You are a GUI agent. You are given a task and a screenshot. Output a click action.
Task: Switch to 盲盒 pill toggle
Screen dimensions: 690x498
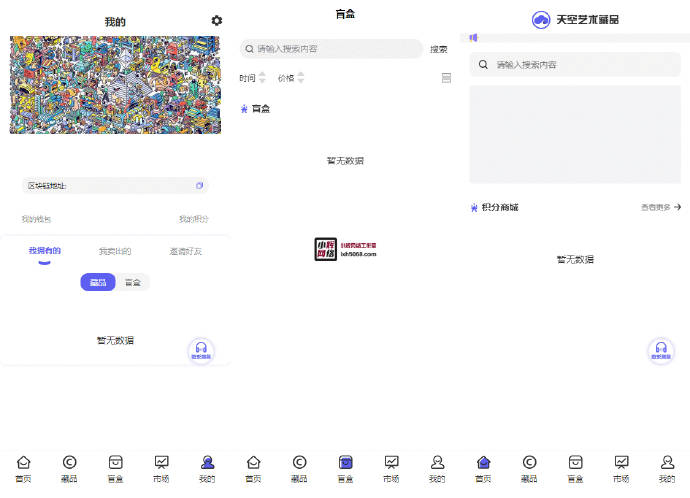tap(132, 282)
